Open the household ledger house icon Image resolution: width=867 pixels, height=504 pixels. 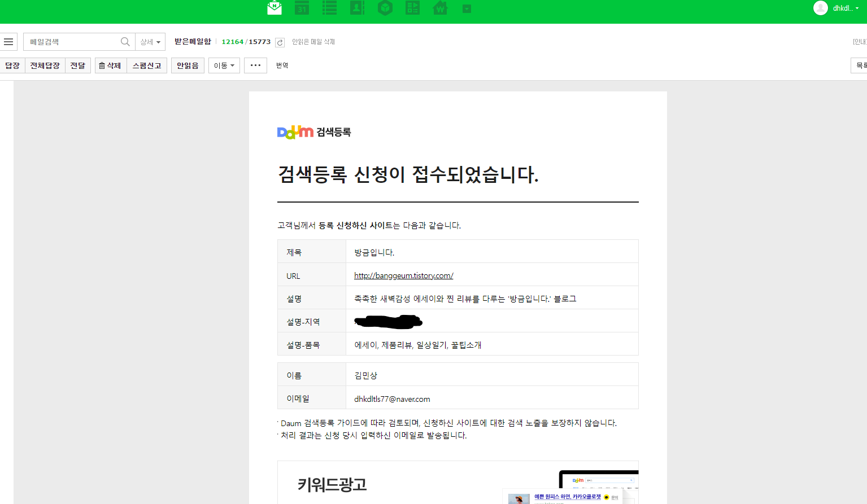(440, 8)
